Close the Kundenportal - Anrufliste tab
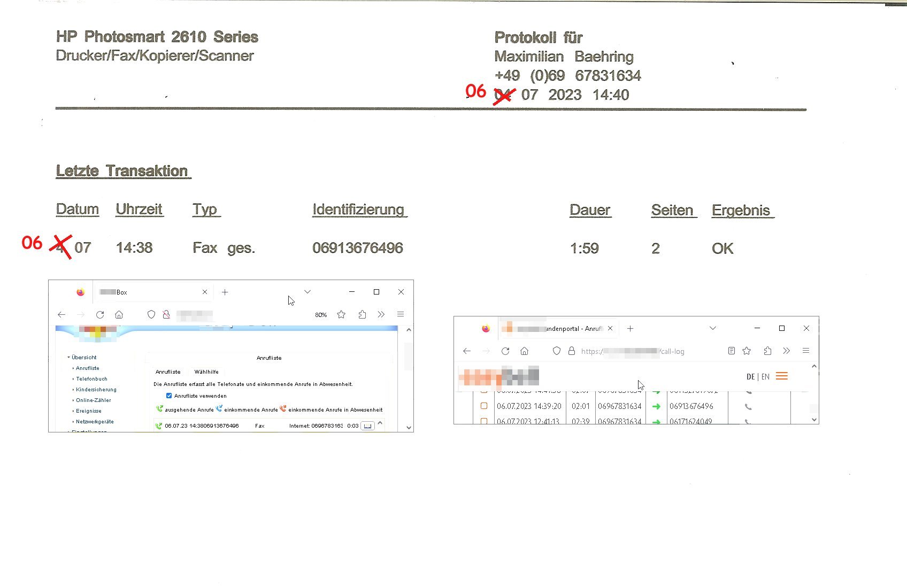This screenshot has height=588, width=907. coord(610,329)
